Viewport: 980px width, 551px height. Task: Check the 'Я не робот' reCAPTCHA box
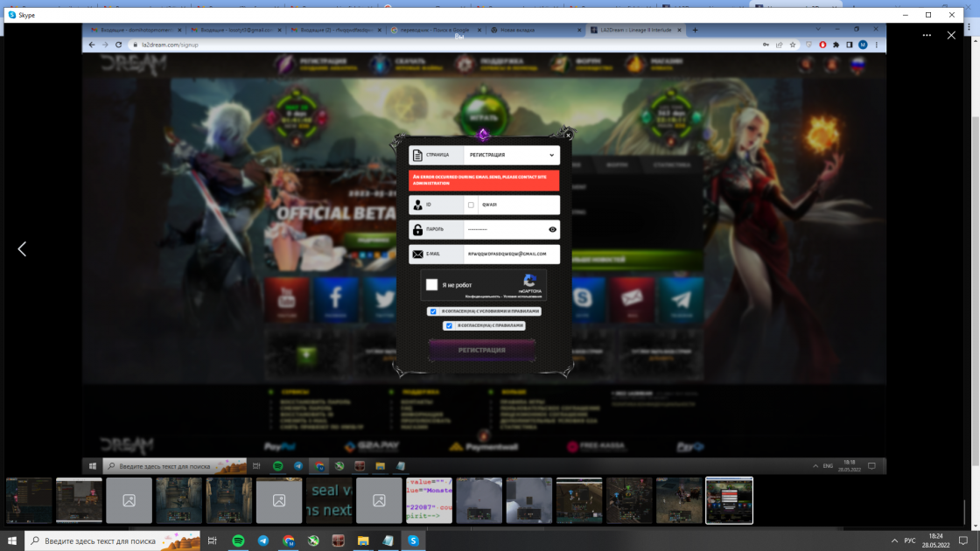(x=432, y=284)
